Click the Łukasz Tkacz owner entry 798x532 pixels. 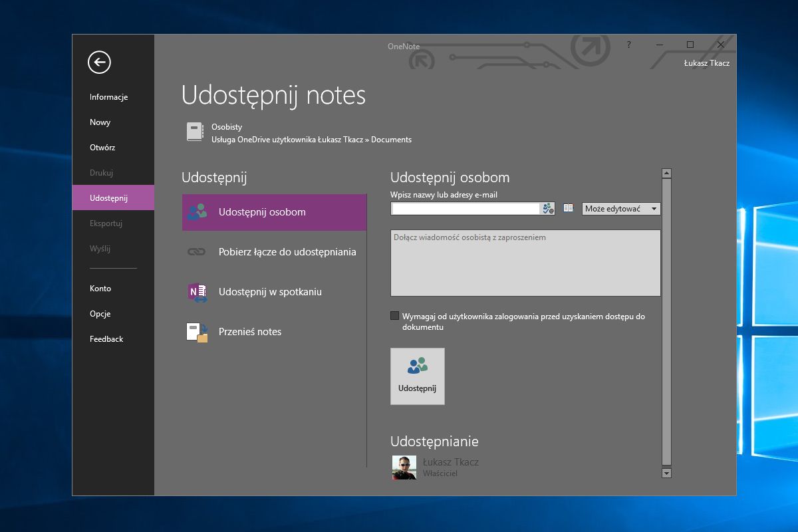[x=436, y=467]
